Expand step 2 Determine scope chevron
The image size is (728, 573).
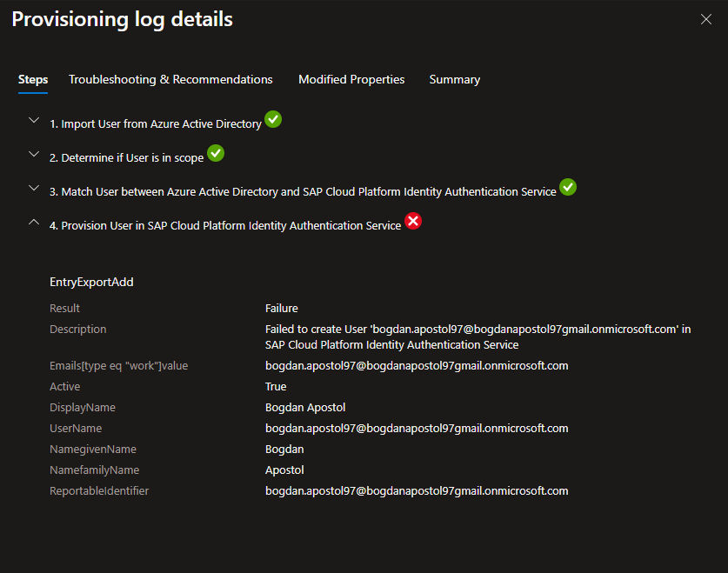coord(34,154)
